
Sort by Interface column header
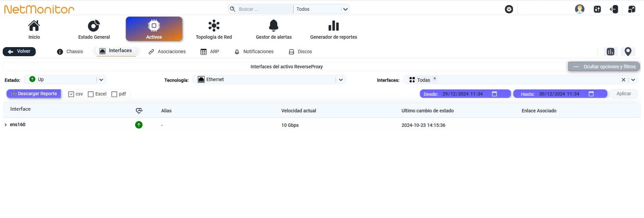pyautogui.click(x=21, y=109)
